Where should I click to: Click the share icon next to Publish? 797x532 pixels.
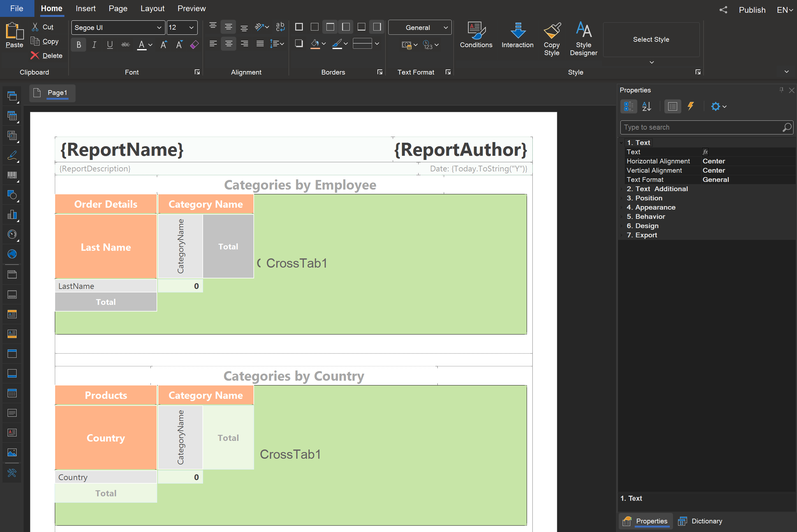723,10
